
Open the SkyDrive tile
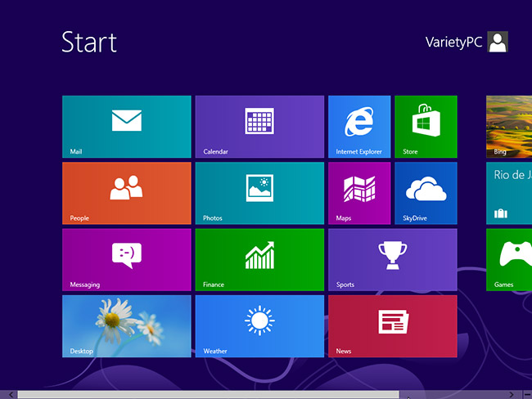click(426, 193)
